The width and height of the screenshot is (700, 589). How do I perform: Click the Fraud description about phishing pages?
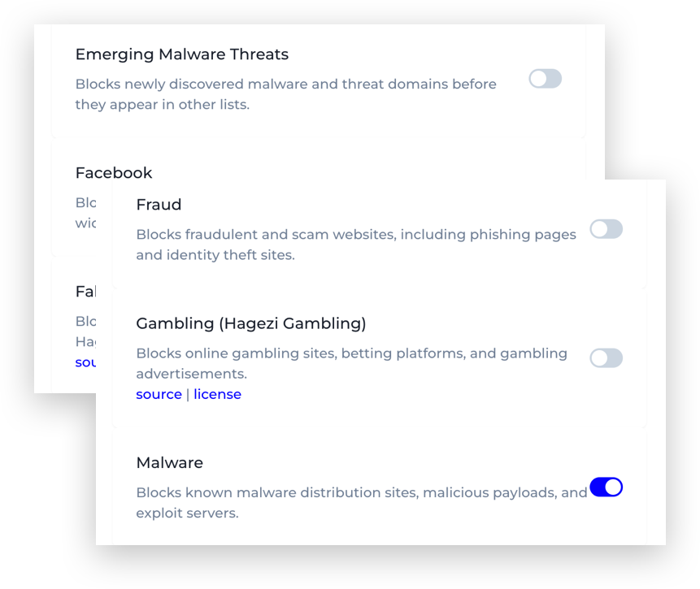coord(355,245)
